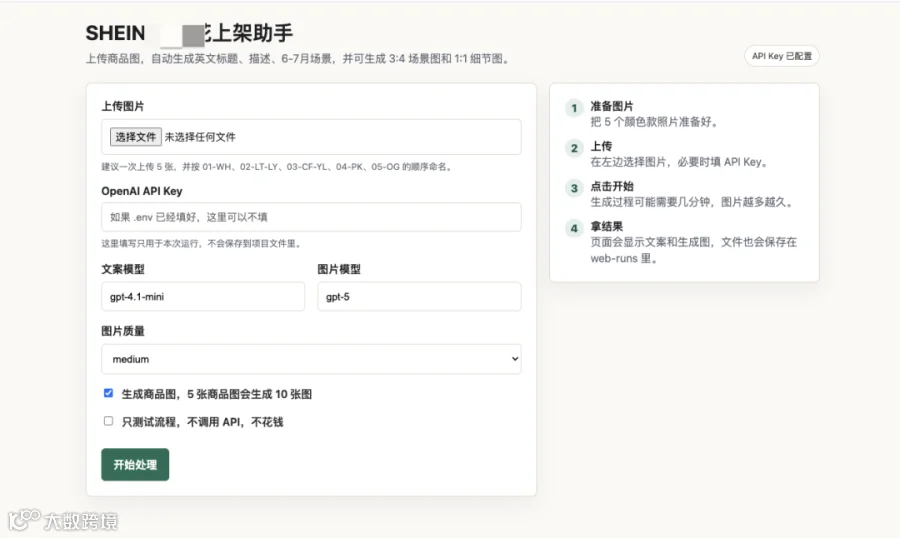Viewport: 900px width, 538px height.
Task: Focus the OpenAI API Key input field
Action: click(x=311, y=217)
